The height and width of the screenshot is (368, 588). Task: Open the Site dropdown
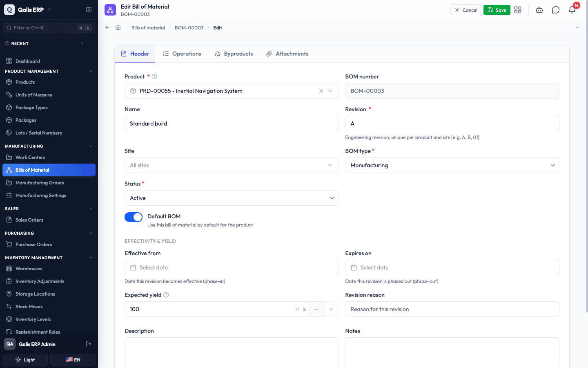[x=232, y=165]
